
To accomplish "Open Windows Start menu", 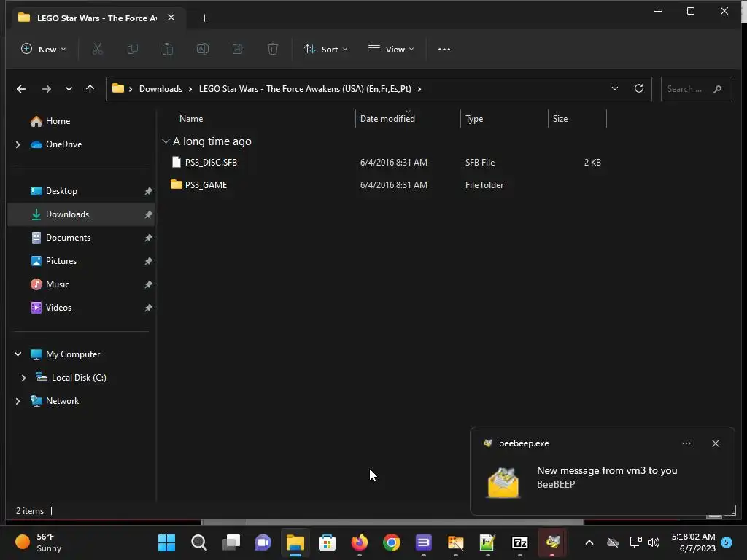I will (x=166, y=542).
